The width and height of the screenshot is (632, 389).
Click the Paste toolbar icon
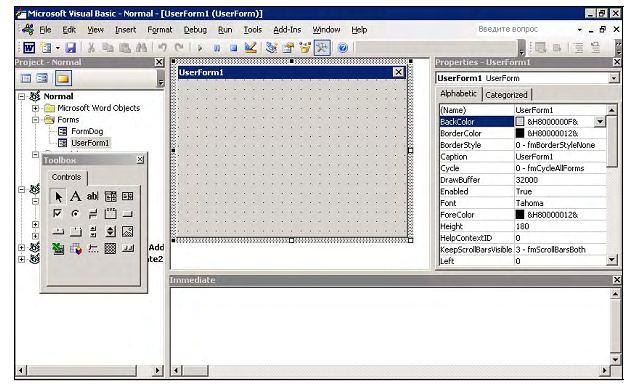click(x=125, y=48)
